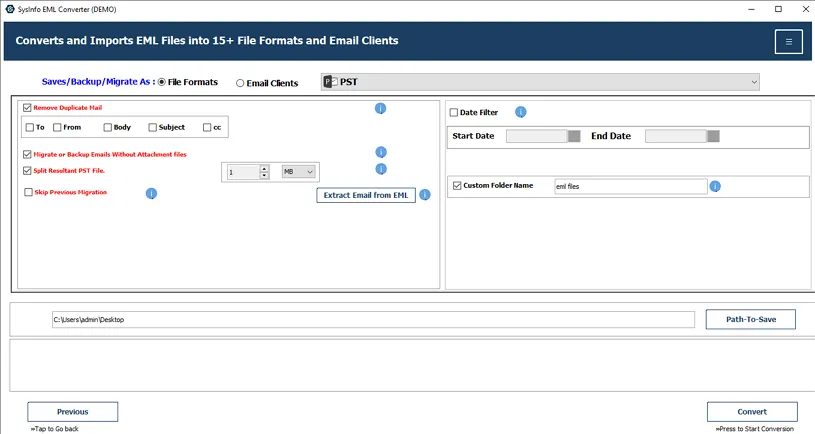Enable the Date Filter checkbox
The height and width of the screenshot is (434, 815).
tap(454, 112)
